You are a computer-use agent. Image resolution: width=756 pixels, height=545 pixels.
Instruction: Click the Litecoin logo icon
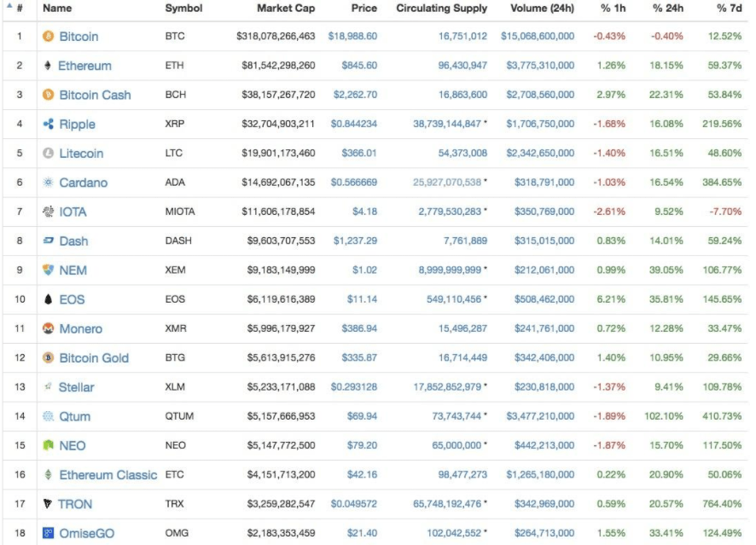click(49, 154)
